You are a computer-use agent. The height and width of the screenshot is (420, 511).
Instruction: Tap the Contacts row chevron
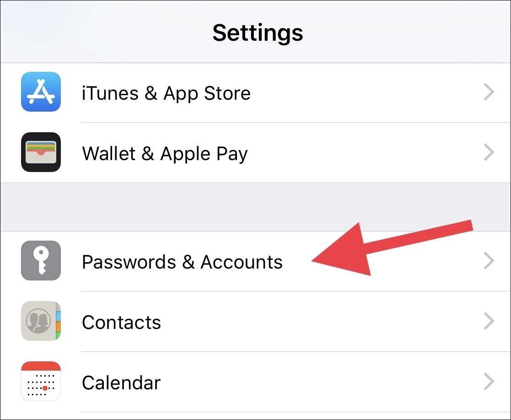(489, 321)
